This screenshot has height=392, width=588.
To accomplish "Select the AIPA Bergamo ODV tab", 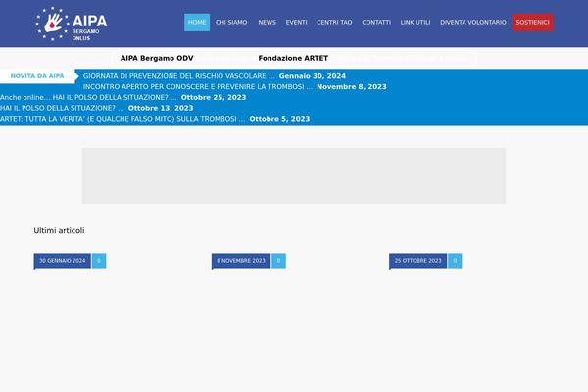I will pyautogui.click(x=157, y=58).
